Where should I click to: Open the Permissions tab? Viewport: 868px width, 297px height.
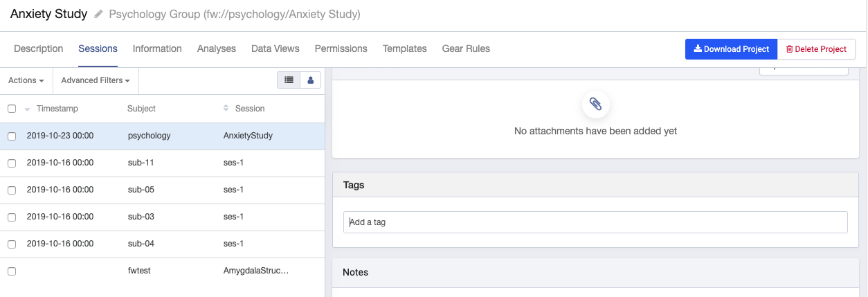coord(341,48)
